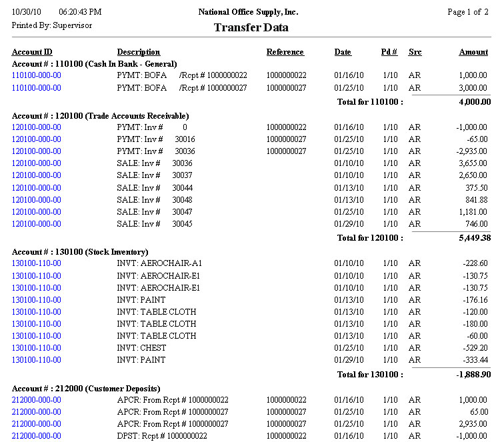Click the Src column header
This screenshot has height=442, width=504.
415,52
